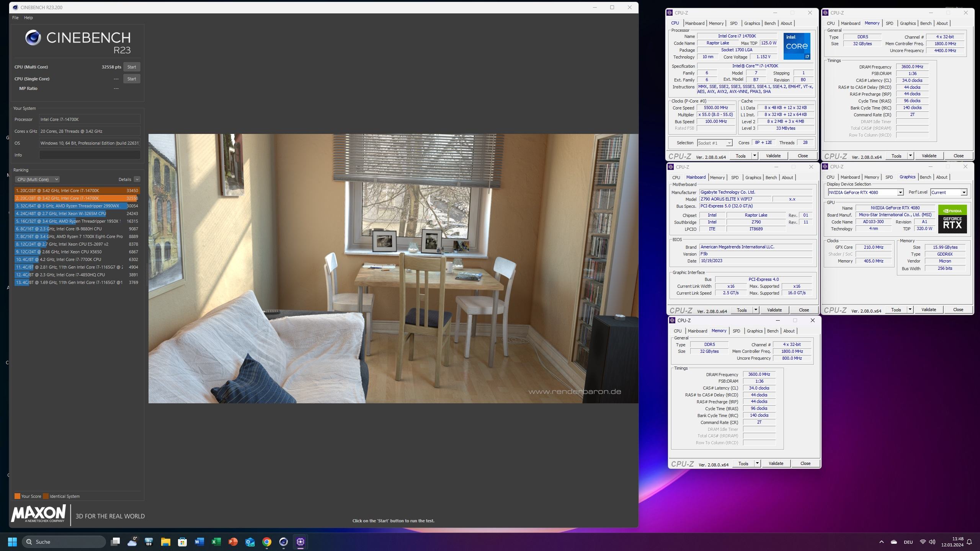Select ranking row 1 scoring 33450

click(77, 191)
